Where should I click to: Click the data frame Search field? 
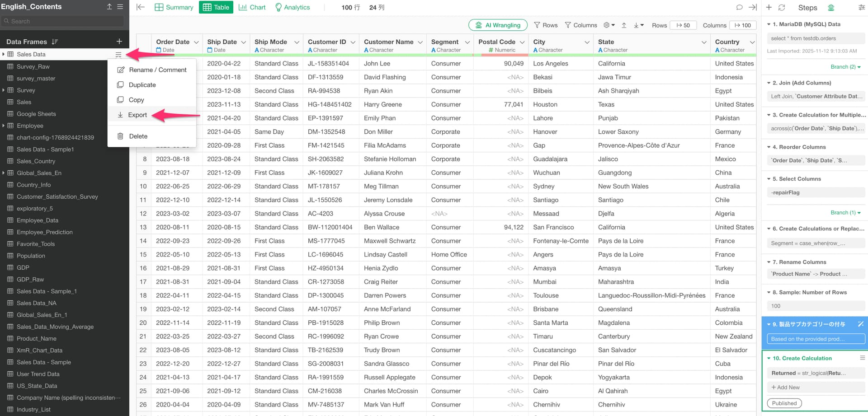63,21
